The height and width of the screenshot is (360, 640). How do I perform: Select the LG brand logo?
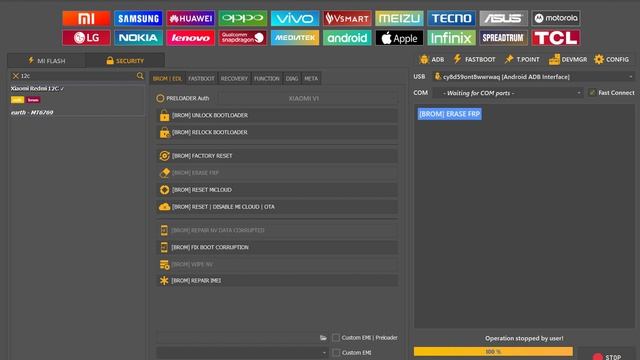pyautogui.click(x=86, y=38)
